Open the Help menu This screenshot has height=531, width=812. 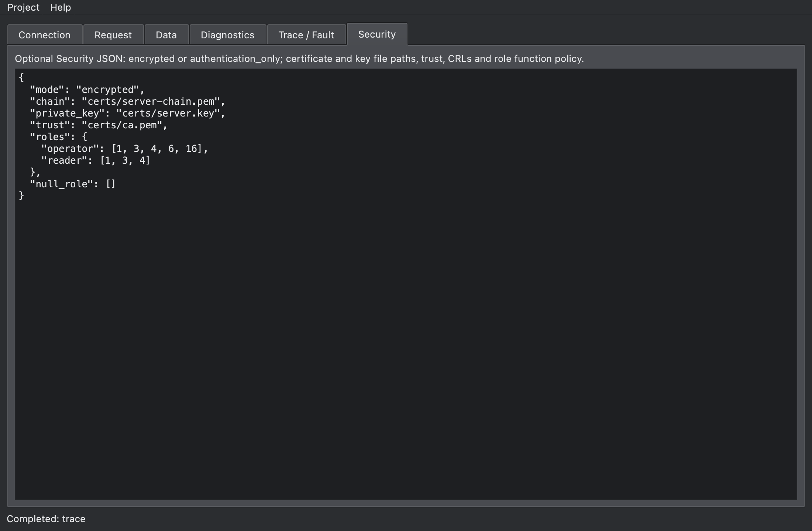pos(61,7)
